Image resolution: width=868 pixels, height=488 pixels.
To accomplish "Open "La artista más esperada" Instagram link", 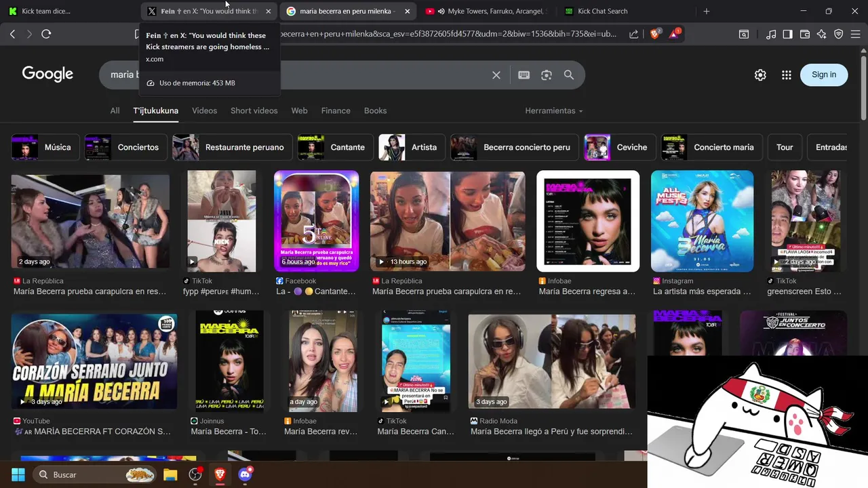I will coord(702,291).
